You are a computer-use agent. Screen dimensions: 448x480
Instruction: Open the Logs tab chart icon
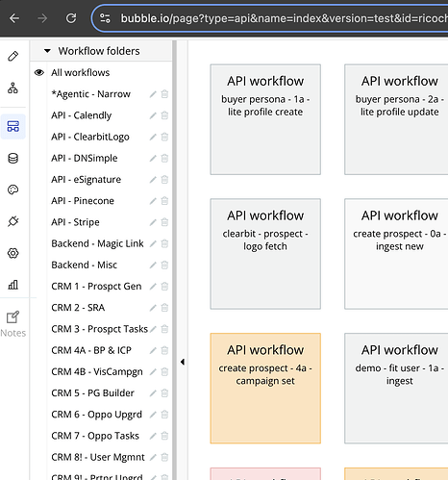pyautogui.click(x=13, y=285)
